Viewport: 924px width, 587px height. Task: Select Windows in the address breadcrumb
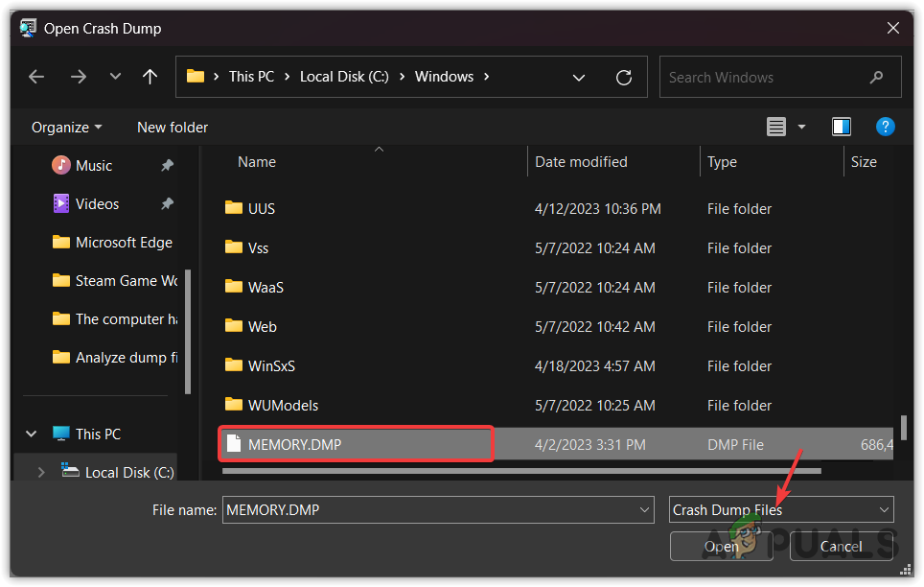click(445, 77)
